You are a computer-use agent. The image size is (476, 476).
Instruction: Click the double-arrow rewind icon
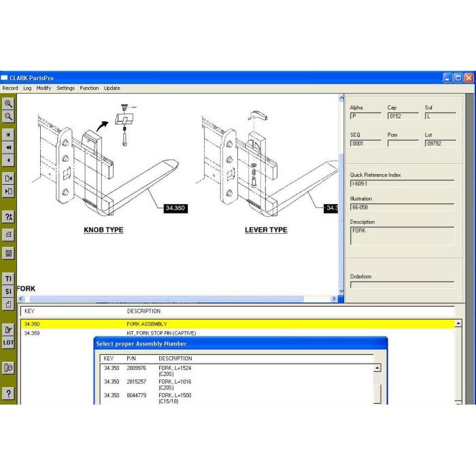(8, 148)
